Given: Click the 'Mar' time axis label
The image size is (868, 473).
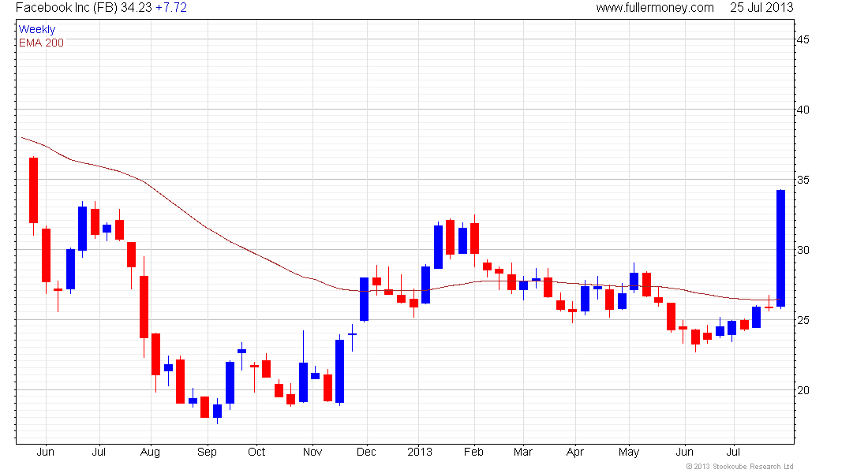Looking at the screenshot, I should coord(522,452).
